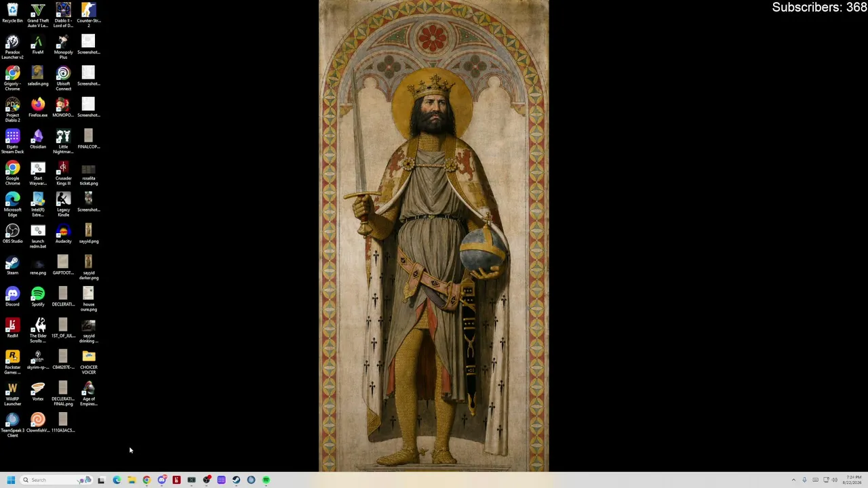The height and width of the screenshot is (488, 868).
Task: Open Spotify from the taskbar
Action: (x=266, y=480)
